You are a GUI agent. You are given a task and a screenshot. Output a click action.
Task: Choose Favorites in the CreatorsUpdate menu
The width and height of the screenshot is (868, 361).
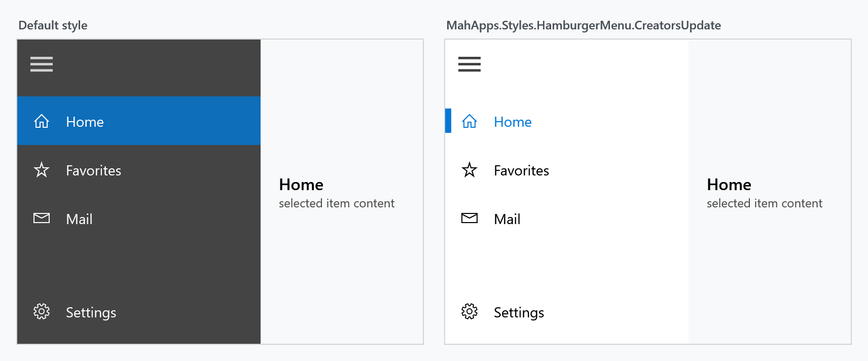pos(567,169)
